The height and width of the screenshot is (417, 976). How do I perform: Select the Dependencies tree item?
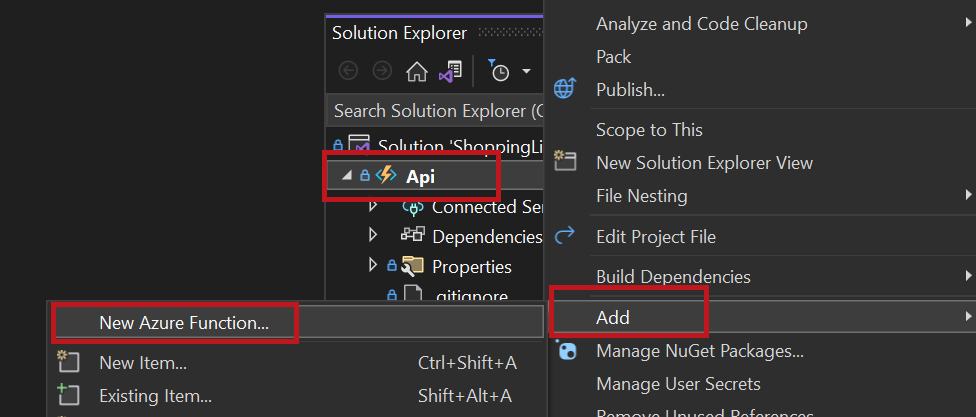(487, 237)
